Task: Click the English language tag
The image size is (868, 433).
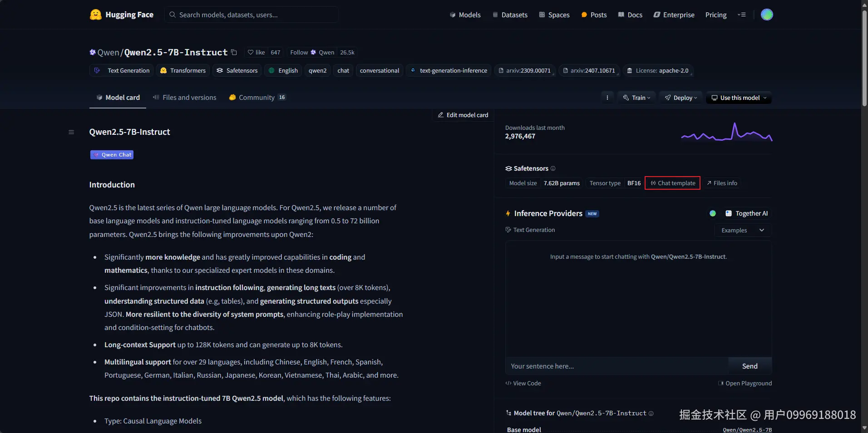Action: 283,70
